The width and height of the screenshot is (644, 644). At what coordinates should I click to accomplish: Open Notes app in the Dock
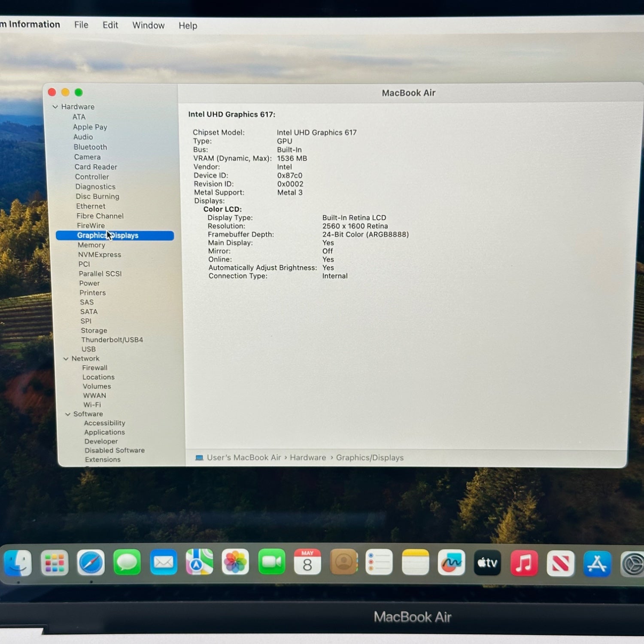coord(415,562)
